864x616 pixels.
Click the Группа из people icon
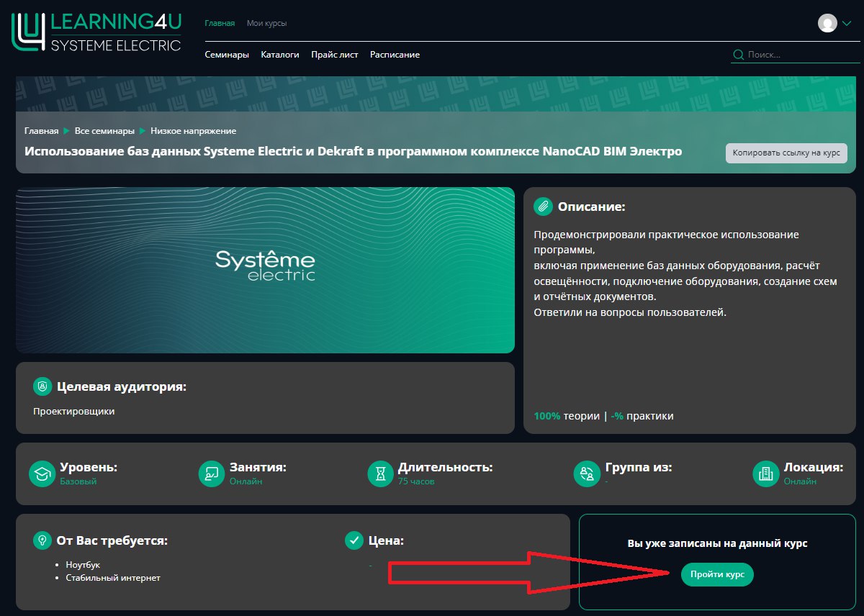click(x=587, y=474)
